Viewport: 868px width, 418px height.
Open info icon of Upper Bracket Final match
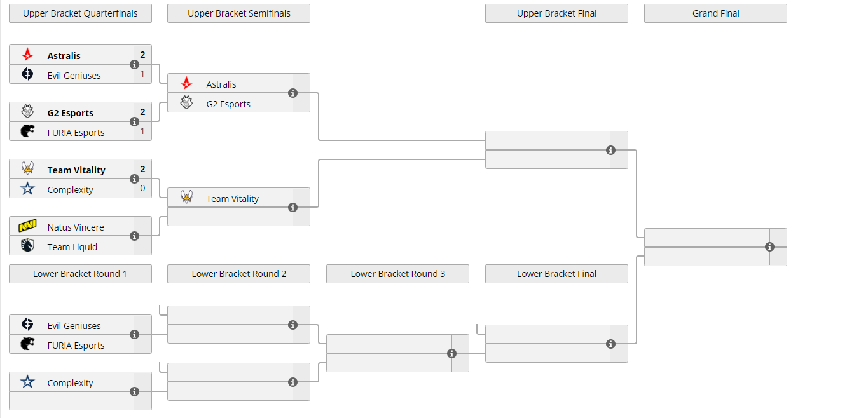pyautogui.click(x=610, y=150)
